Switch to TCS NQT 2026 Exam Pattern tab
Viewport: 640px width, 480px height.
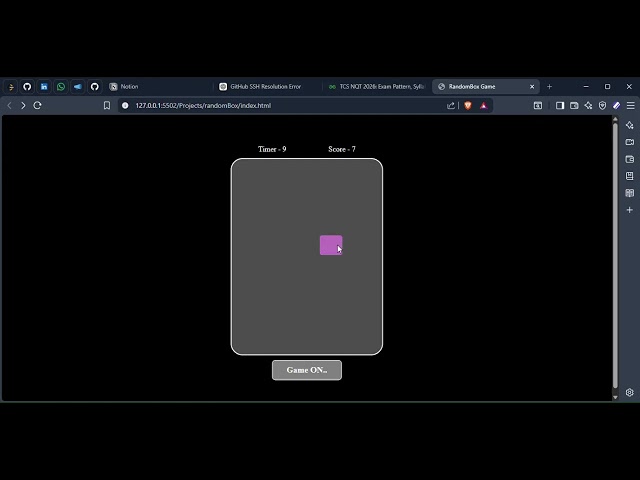coord(377,87)
